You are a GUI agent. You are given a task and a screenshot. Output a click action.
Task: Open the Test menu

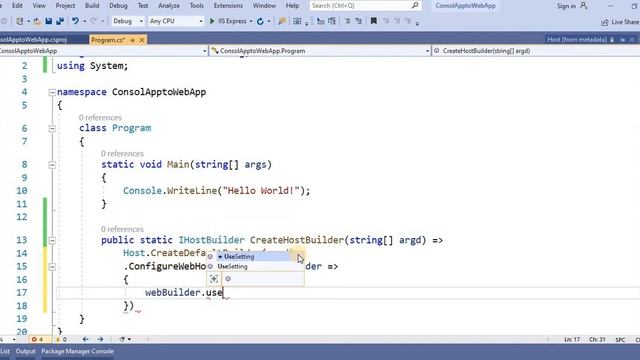143,6
